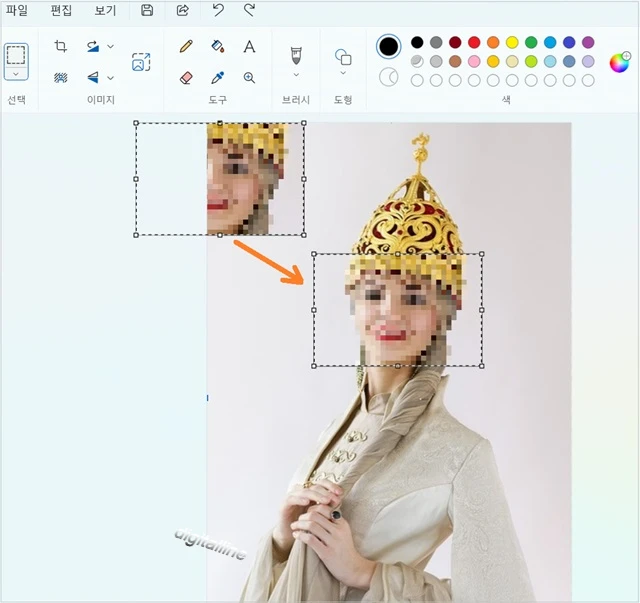Pick the light gray swatch
The height and width of the screenshot is (603, 640).
point(436,61)
